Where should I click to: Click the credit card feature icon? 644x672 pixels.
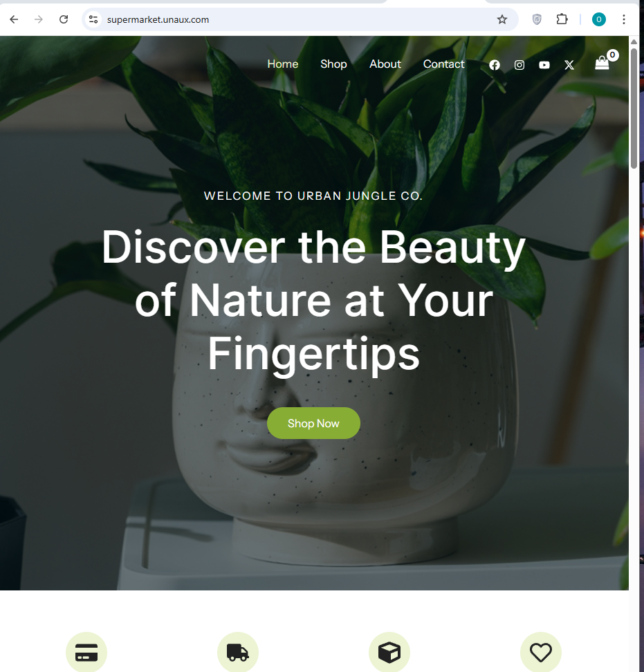point(86,652)
